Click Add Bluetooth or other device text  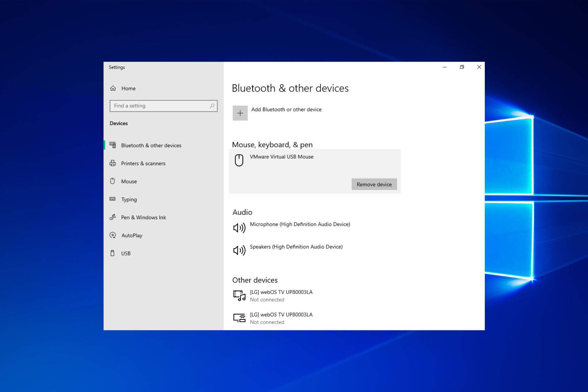[x=286, y=110]
